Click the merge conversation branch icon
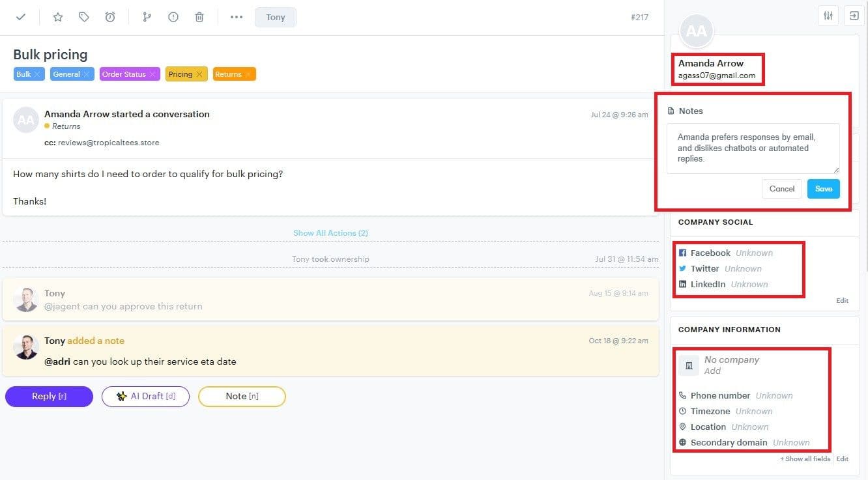The width and height of the screenshot is (868, 480). pyautogui.click(x=147, y=17)
